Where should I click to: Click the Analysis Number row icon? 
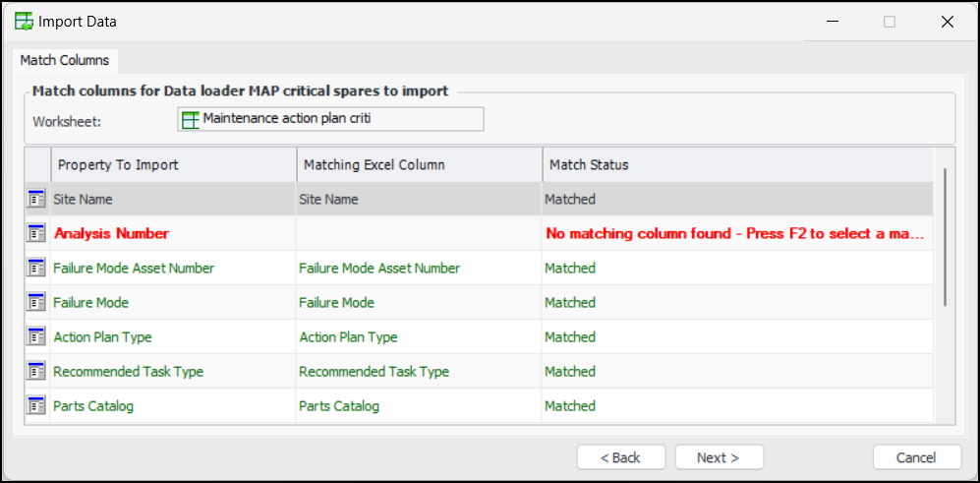click(x=36, y=233)
